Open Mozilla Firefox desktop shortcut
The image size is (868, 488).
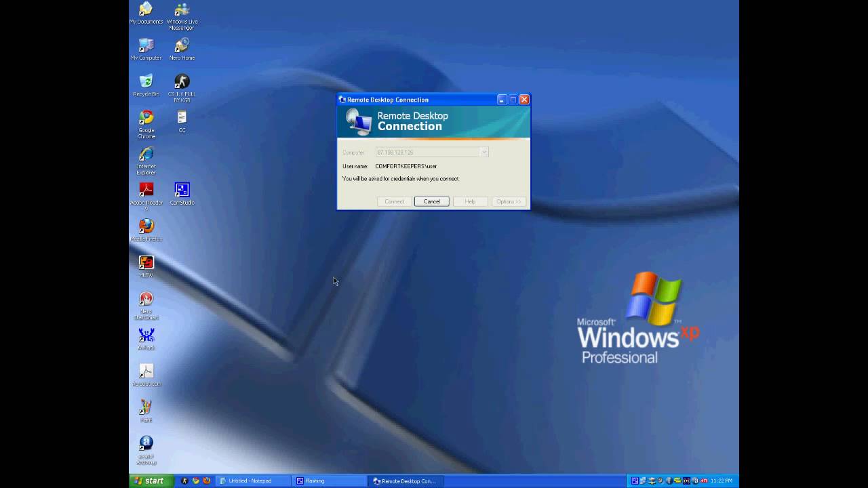[146, 230]
